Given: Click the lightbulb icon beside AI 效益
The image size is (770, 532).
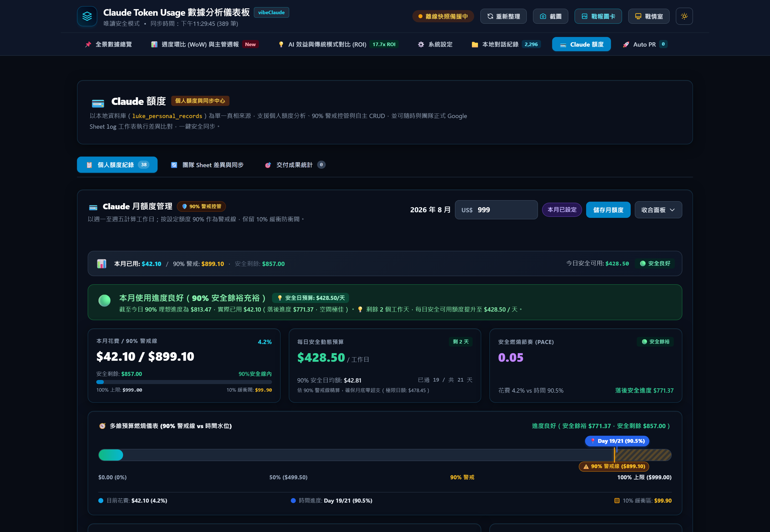Looking at the screenshot, I should point(281,44).
